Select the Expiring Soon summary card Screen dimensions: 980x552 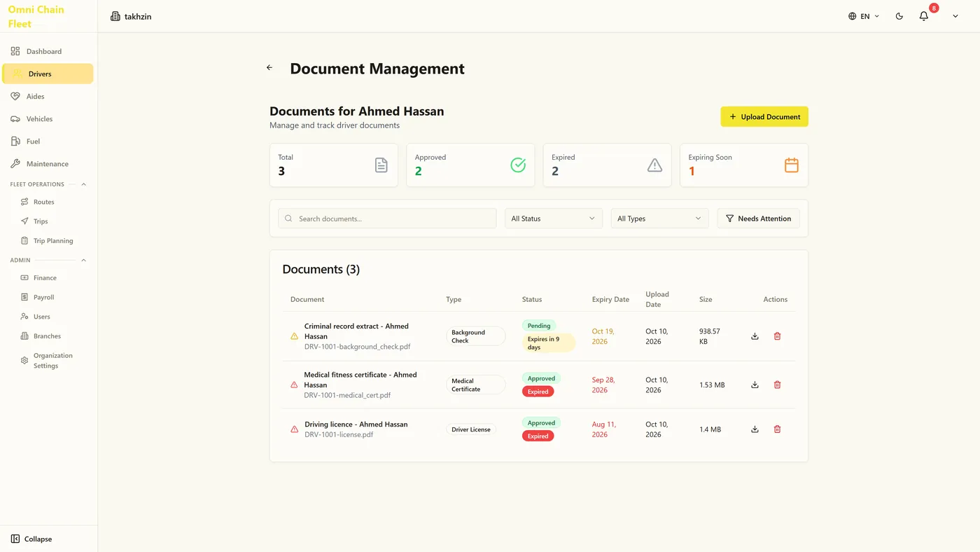tap(744, 165)
